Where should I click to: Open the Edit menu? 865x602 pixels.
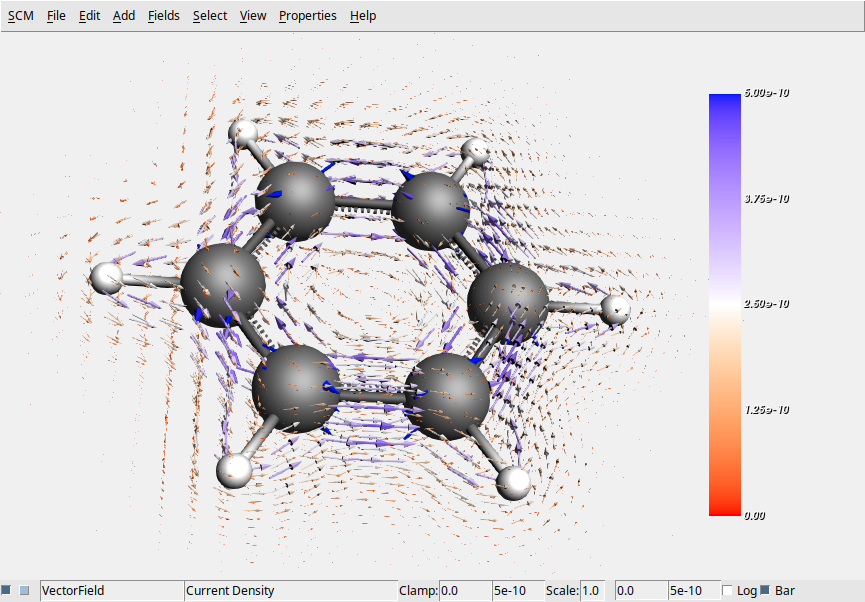point(89,15)
